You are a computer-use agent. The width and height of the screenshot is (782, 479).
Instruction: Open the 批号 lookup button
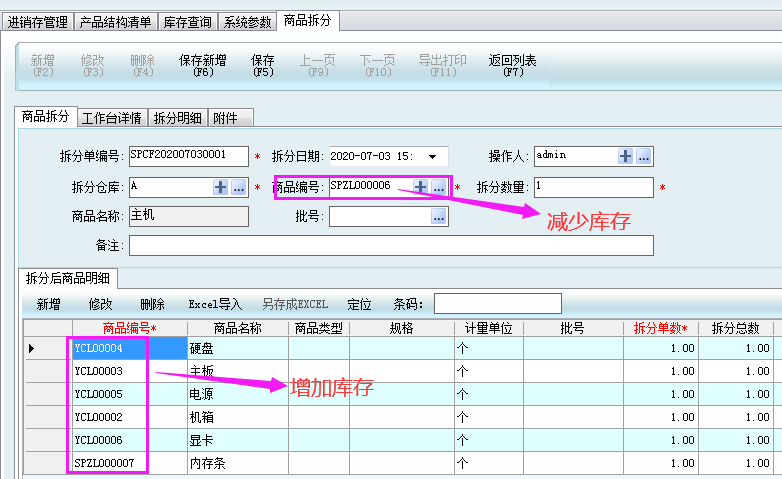(x=439, y=216)
